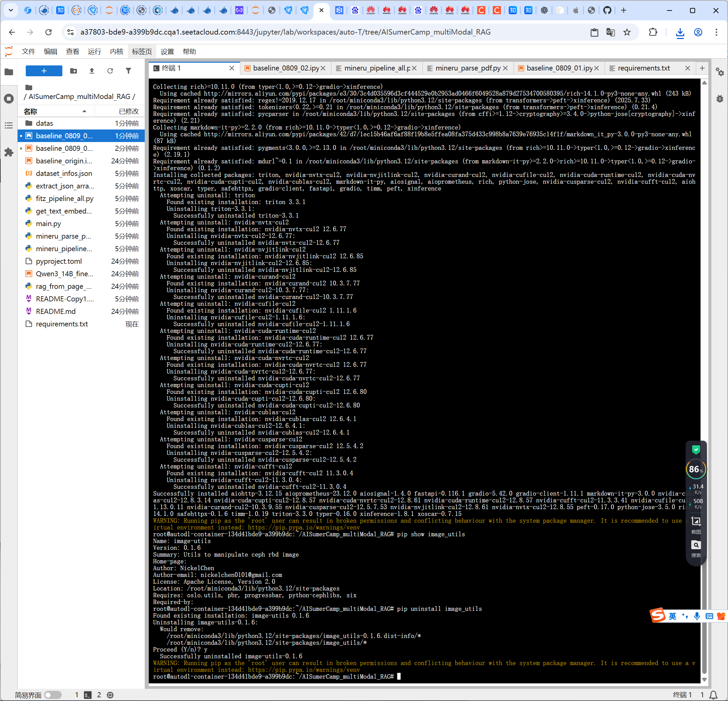Image resolution: width=728 pixels, height=701 pixels.
Task: Select fitz_pipeline_all.py file
Action: pyautogui.click(x=81, y=198)
